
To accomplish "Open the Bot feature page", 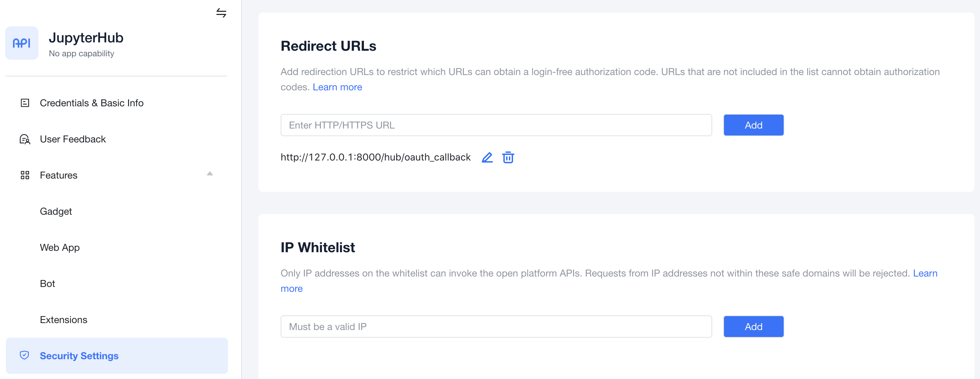I will click(48, 283).
